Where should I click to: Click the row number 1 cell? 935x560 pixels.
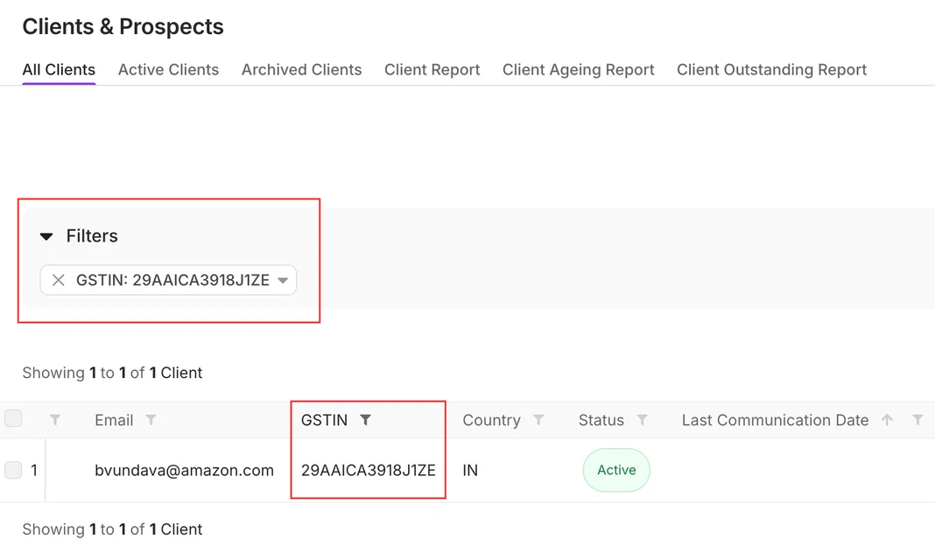pyautogui.click(x=34, y=470)
